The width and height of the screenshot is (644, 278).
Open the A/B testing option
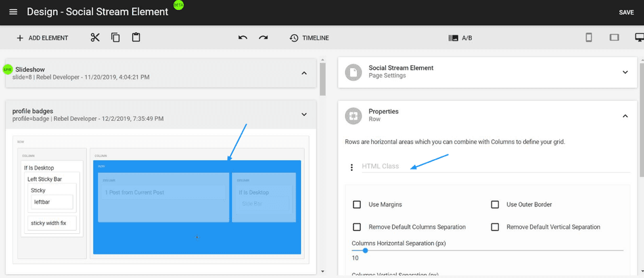click(460, 37)
